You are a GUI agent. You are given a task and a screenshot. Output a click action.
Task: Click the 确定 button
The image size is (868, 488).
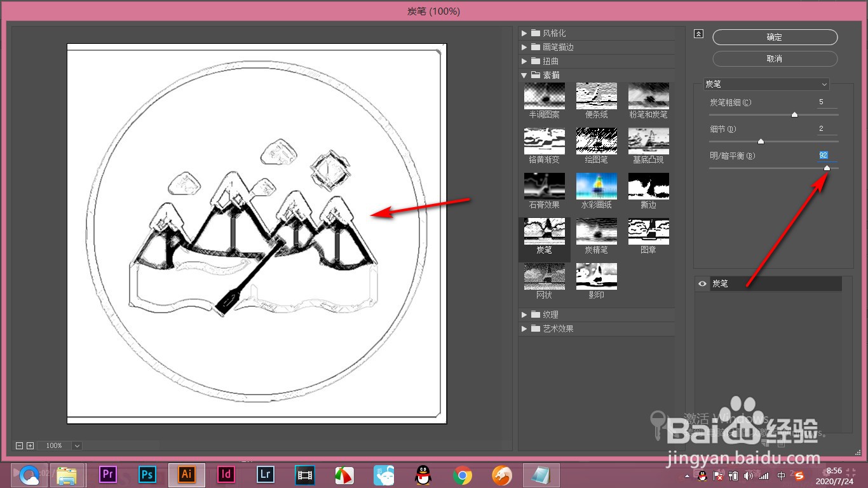[x=775, y=37]
